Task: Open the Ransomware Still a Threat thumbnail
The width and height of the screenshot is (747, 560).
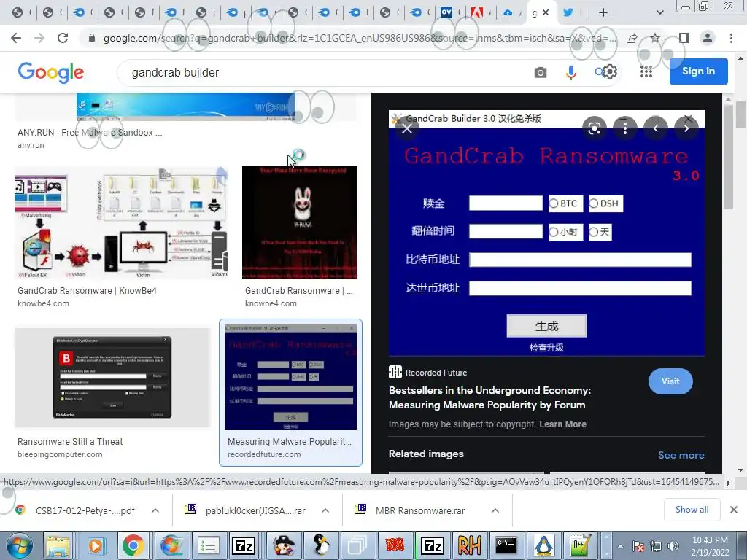Action: 112,377
